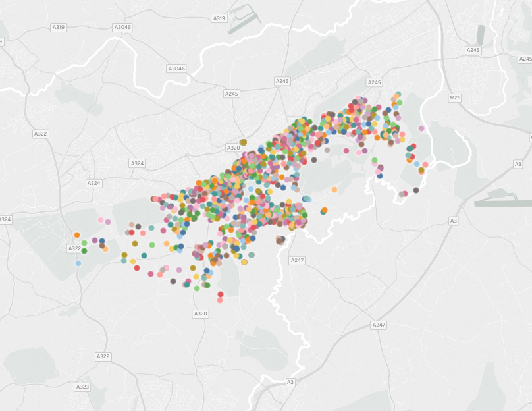Select the light blue dot below the A322 shield
532x411 pixels.
[x=78, y=262]
